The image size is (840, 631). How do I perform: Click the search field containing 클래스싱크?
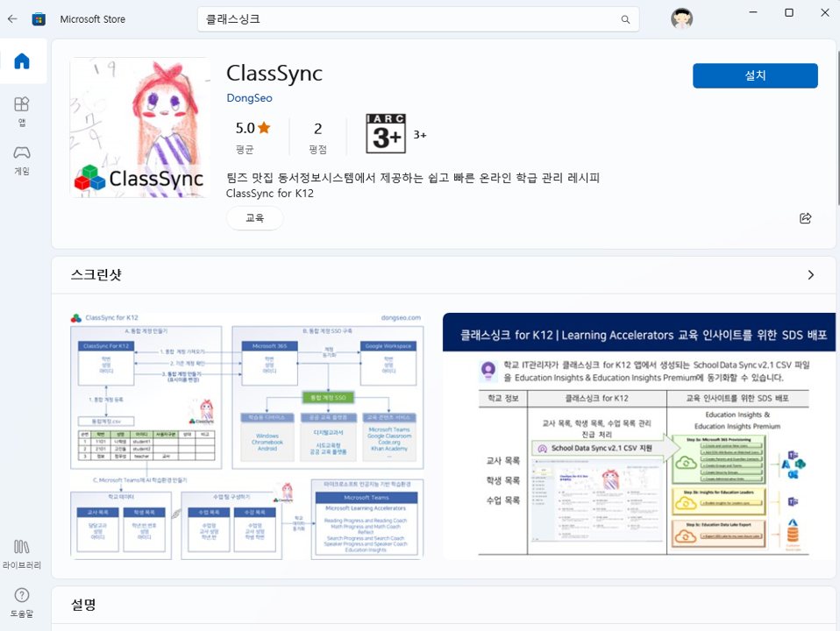(x=418, y=19)
